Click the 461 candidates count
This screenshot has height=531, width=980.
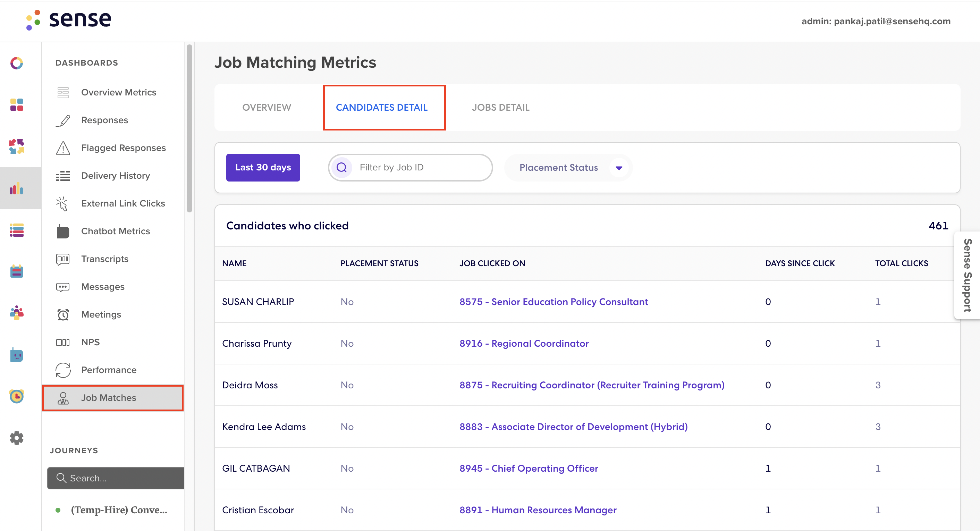(x=938, y=226)
